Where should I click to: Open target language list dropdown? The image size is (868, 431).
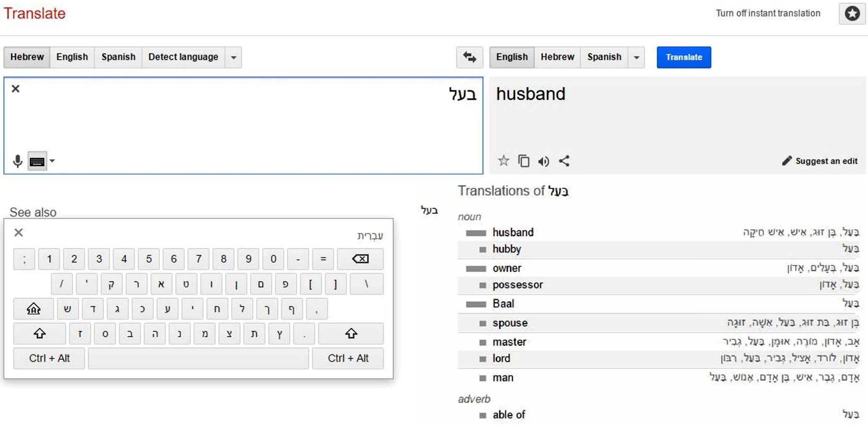coord(636,57)
